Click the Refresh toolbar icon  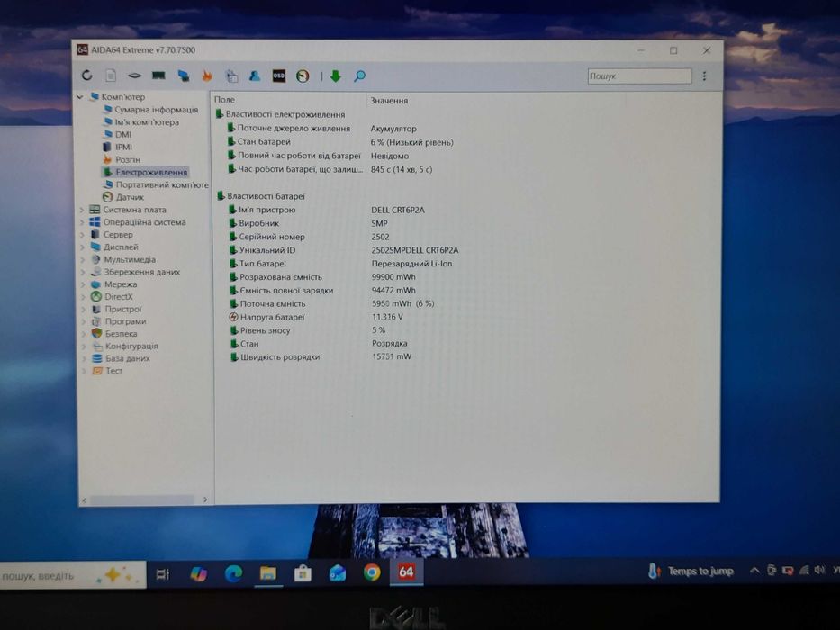point(86,76)
